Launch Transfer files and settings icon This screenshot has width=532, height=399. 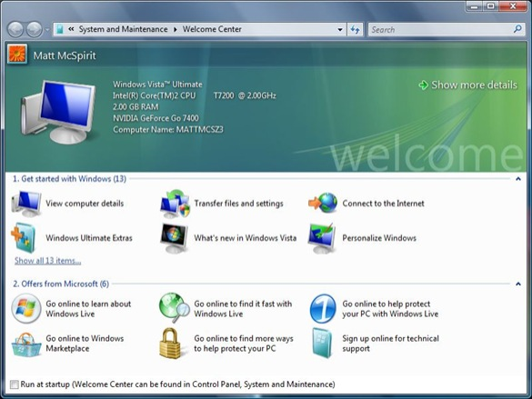click(176, 204)
